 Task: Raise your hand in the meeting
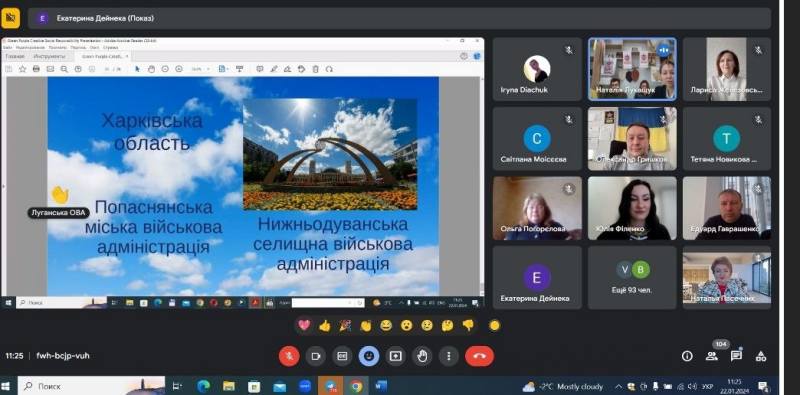tap(422, 356)
